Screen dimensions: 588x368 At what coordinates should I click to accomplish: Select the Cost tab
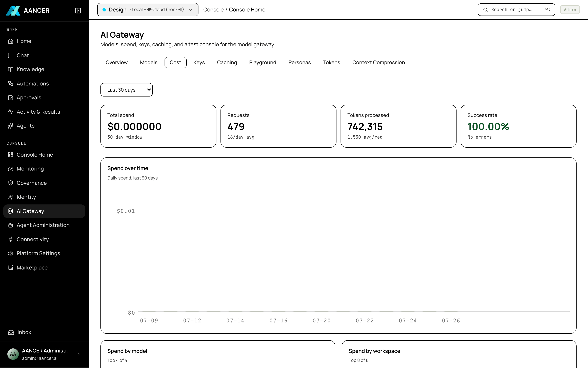[x=175, y=63]
